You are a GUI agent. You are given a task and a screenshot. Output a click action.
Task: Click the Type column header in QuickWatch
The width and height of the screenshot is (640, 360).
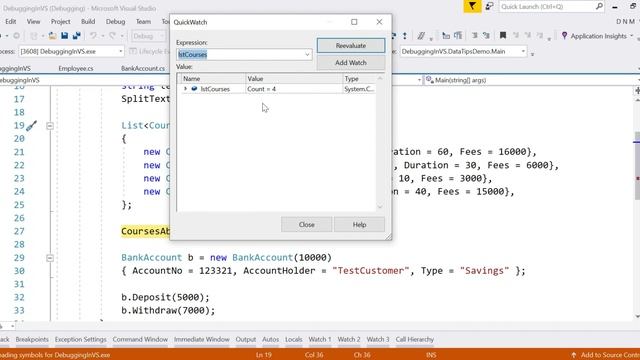pyautogui.click(x=359, y=79)
